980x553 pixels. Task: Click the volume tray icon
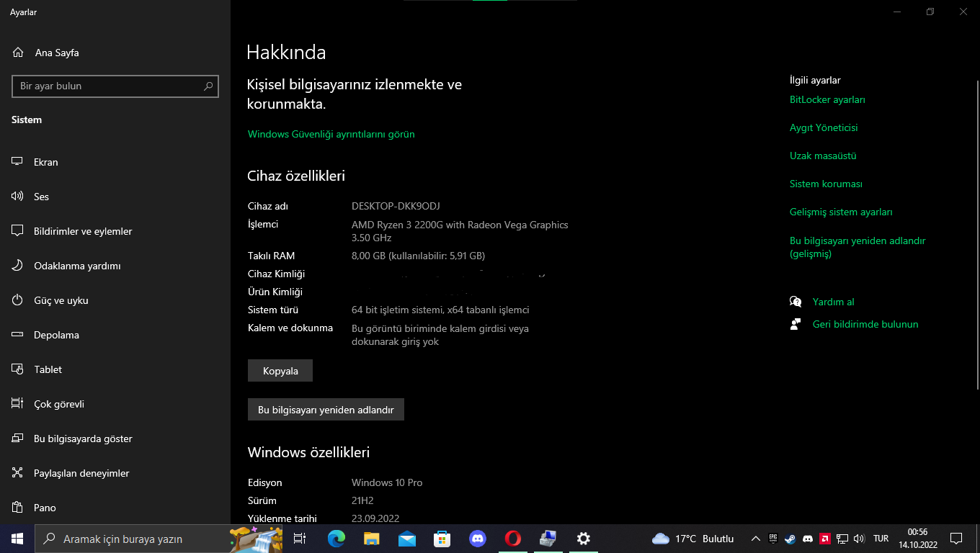point(858,539)
